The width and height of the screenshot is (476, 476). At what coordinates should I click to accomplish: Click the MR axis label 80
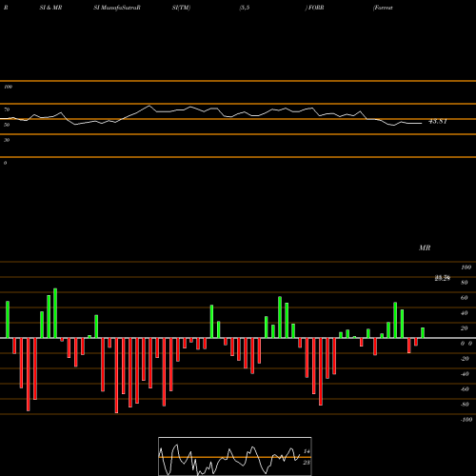[465, 283]
